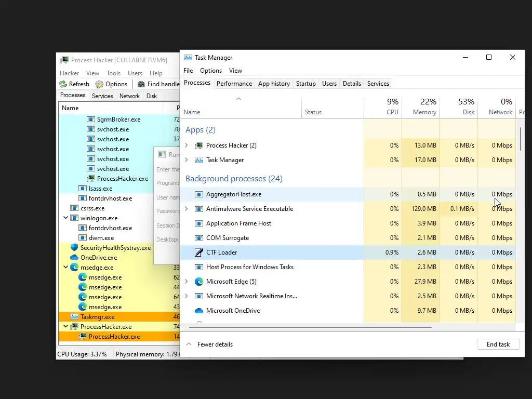Click Microsoft Network Realtime Inspection icon
Image resolution: width=532 pixels, height=399 pixels.
click(x=199, y=296)
